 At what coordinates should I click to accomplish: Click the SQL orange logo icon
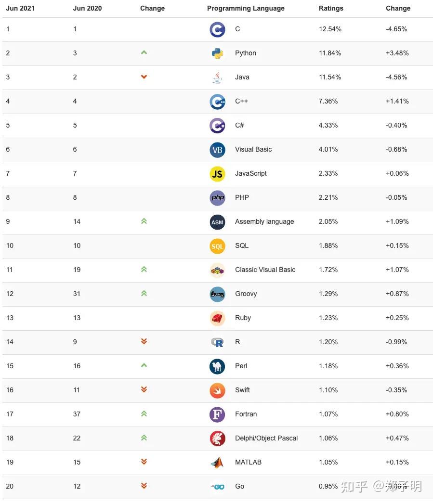[x=217, y=246]
